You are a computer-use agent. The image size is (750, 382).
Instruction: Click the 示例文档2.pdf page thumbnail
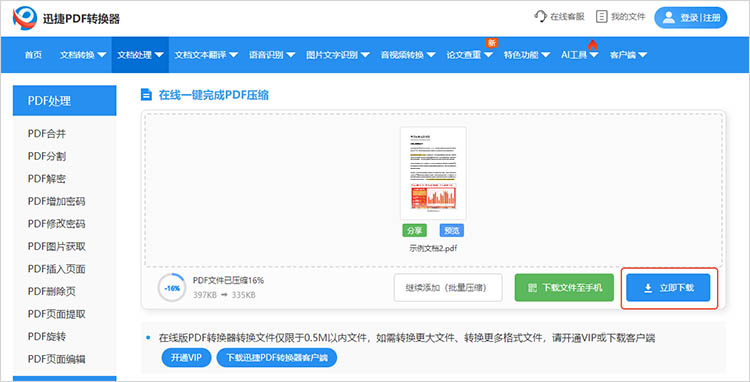pos(433,173)
